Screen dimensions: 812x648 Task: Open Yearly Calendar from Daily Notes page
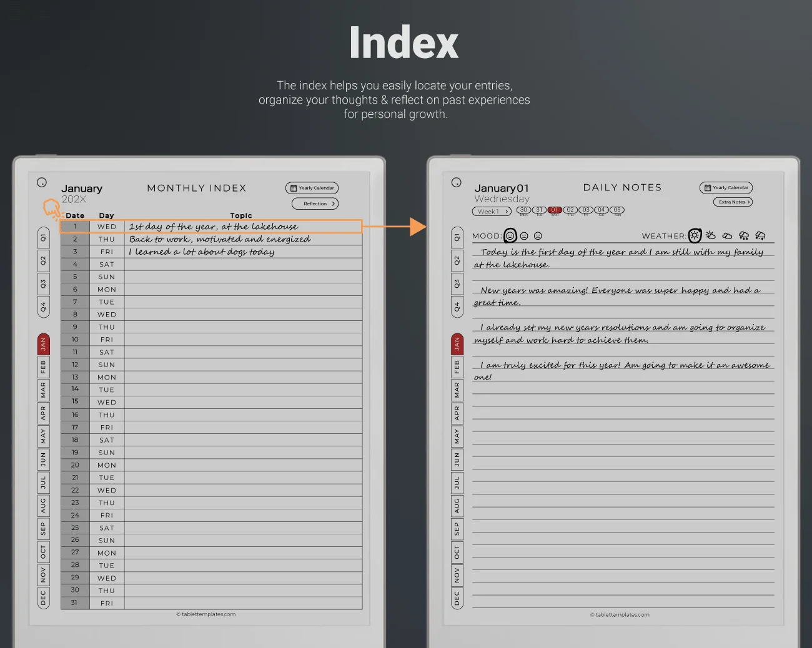coord(726,187)
